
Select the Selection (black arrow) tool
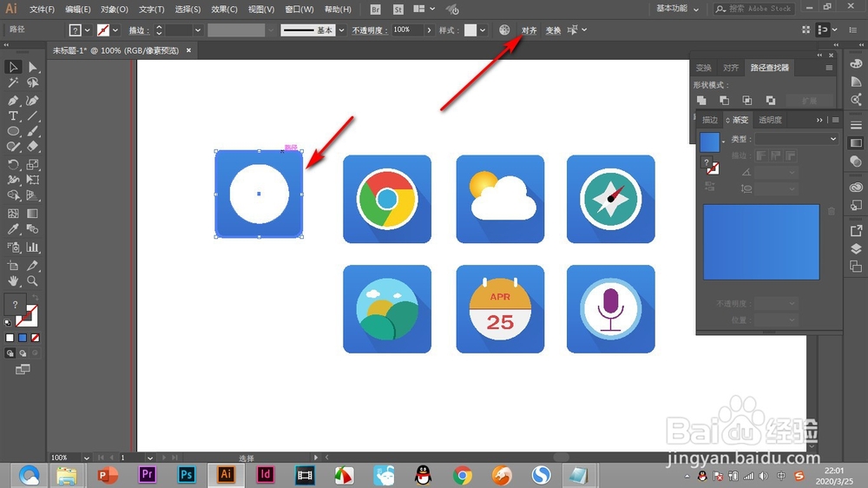pyautogui.click(x=13, y=67)
